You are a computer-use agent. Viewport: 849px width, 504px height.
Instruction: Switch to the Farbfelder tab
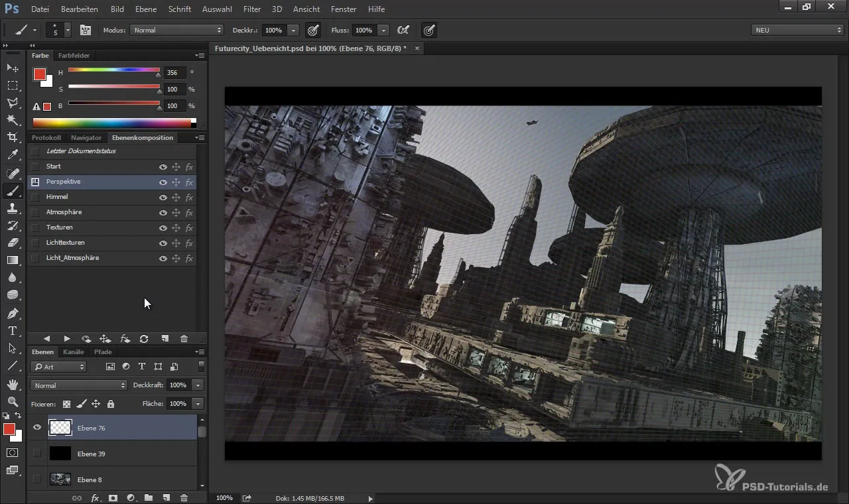74,56
